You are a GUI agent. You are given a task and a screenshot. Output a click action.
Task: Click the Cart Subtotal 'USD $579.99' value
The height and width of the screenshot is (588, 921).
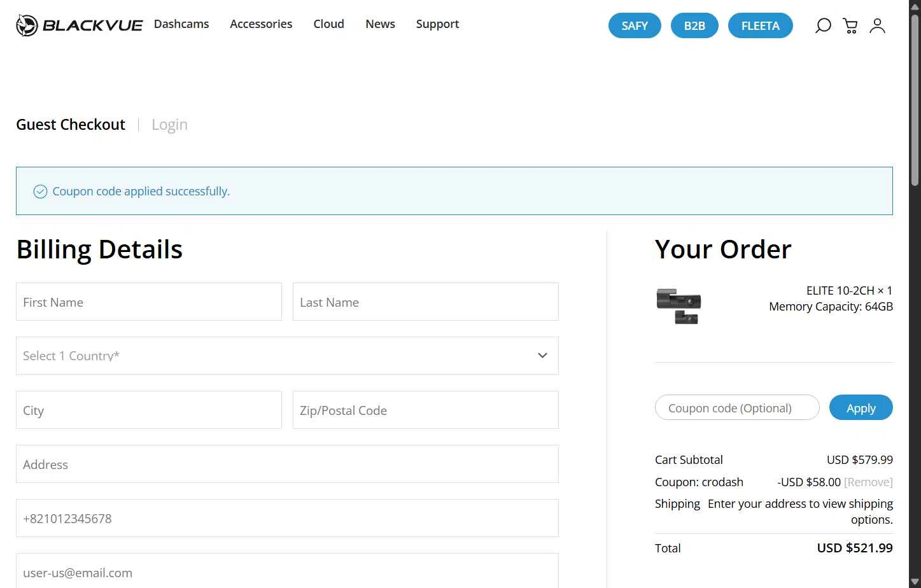(x=859, y=460)
